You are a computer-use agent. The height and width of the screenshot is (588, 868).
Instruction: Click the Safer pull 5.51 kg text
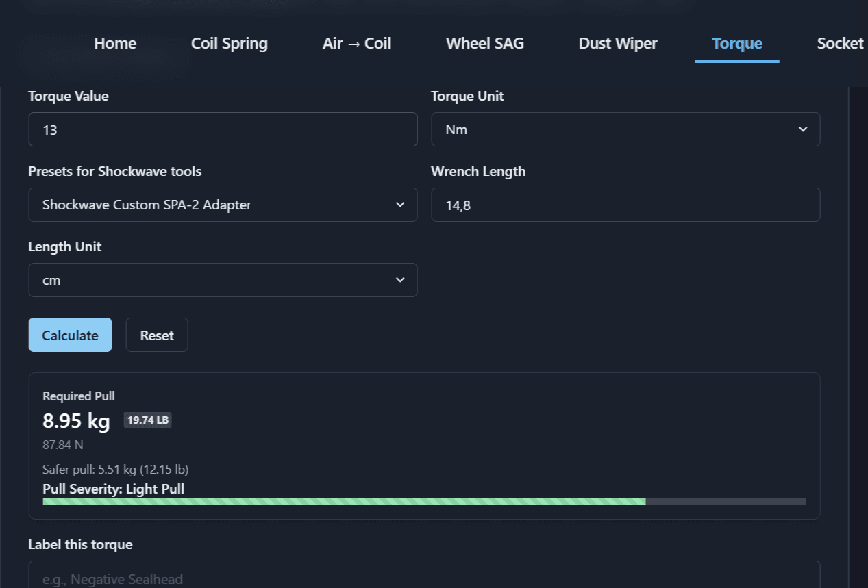pyautogui.click(x=115, y=470)
